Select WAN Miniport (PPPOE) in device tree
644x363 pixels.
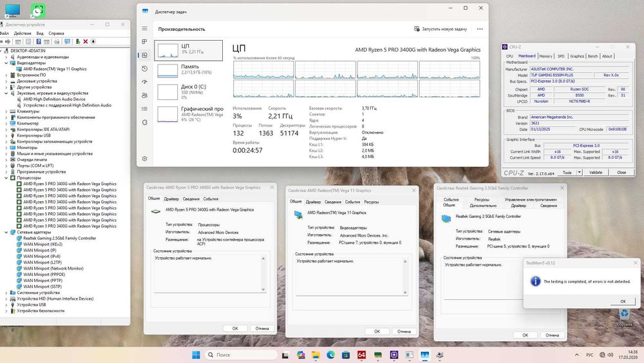pyautogui.click(x=44, y=275)
